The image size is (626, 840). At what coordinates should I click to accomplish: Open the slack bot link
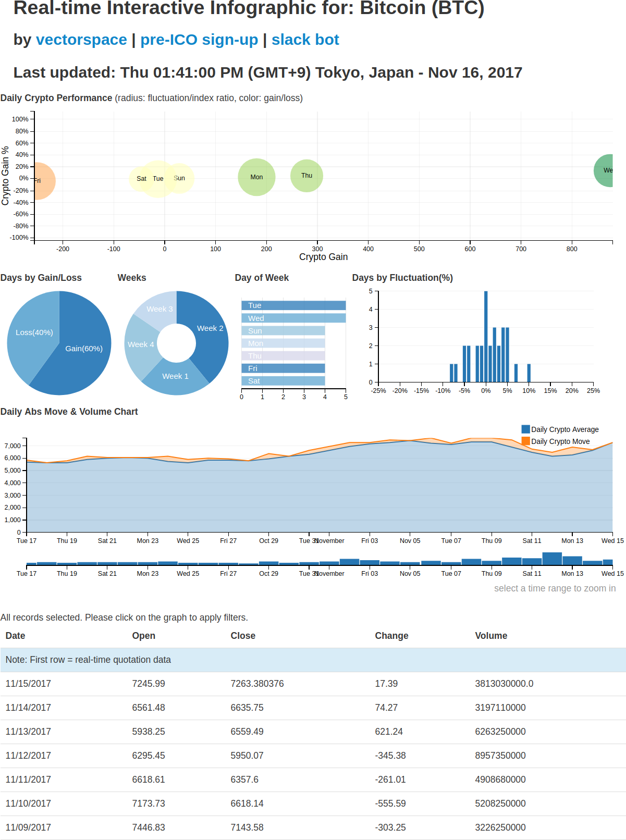[x=305, y=40]
